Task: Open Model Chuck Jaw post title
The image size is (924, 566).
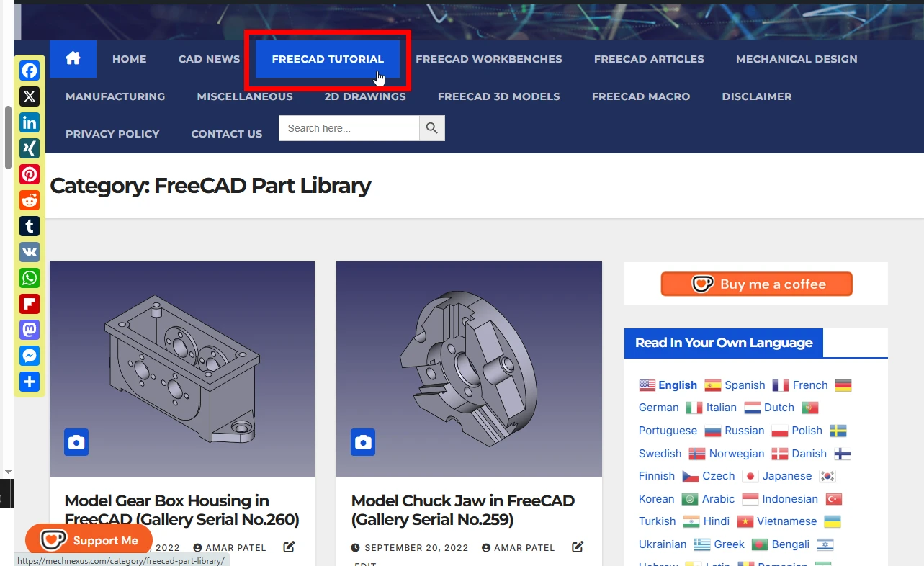Action: coord(463,510)
